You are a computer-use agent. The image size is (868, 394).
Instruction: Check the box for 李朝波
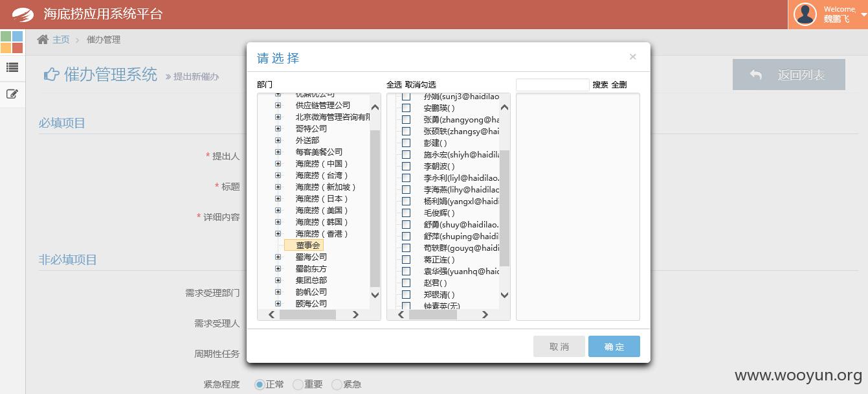tap(406, 167)
